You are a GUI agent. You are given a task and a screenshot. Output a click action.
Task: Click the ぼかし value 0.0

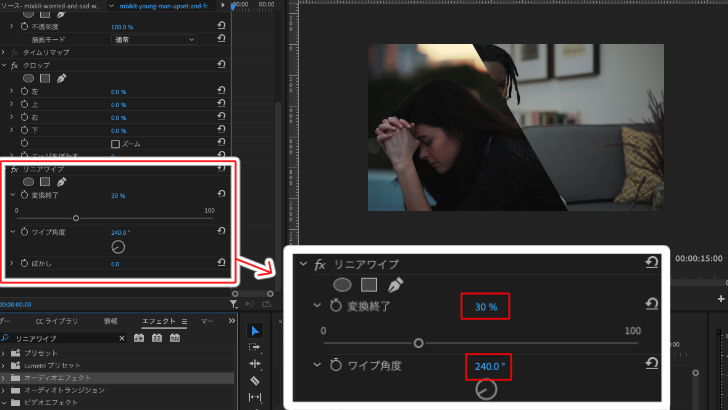(x=115, y=264)
